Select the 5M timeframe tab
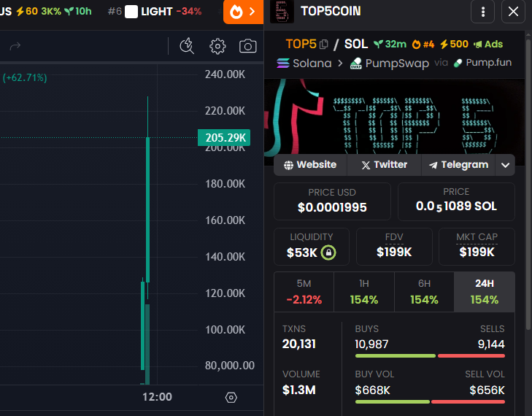The height and width of the screenshot is (416, 532). point(304,292)
